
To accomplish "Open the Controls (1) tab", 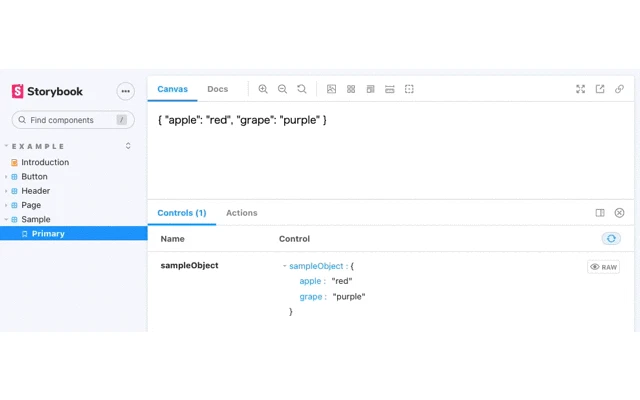I will click(x=182, y=213).
